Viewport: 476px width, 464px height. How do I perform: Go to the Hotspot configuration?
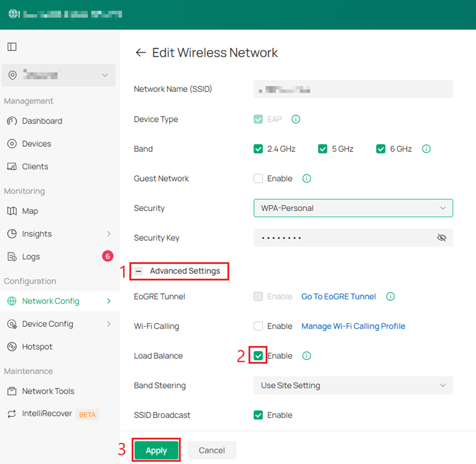click(x=38, y=347)
